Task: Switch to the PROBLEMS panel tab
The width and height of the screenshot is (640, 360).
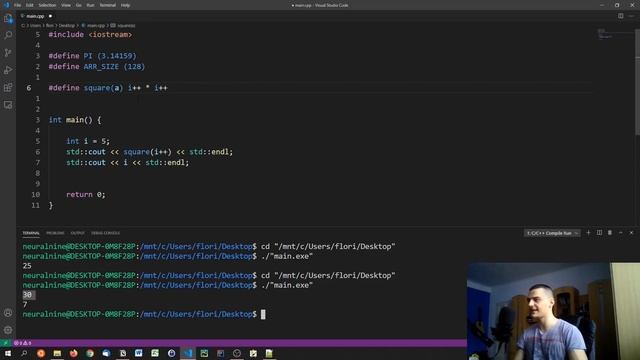Action: (55, 233)
